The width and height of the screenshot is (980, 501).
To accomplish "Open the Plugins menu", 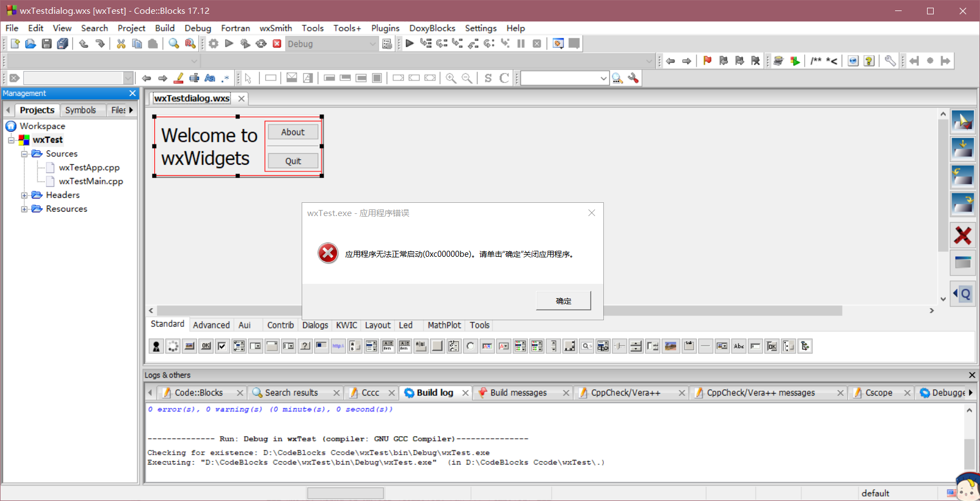I will tap(385, 28).
